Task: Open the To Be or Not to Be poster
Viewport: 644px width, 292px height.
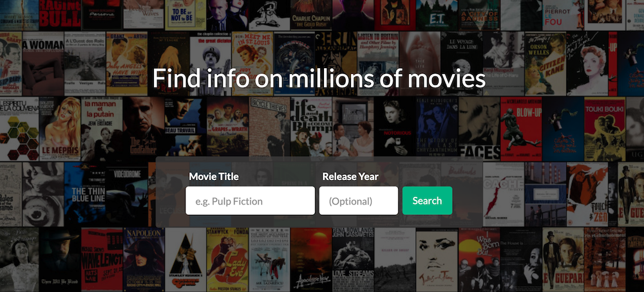Action: pos(185,15)
